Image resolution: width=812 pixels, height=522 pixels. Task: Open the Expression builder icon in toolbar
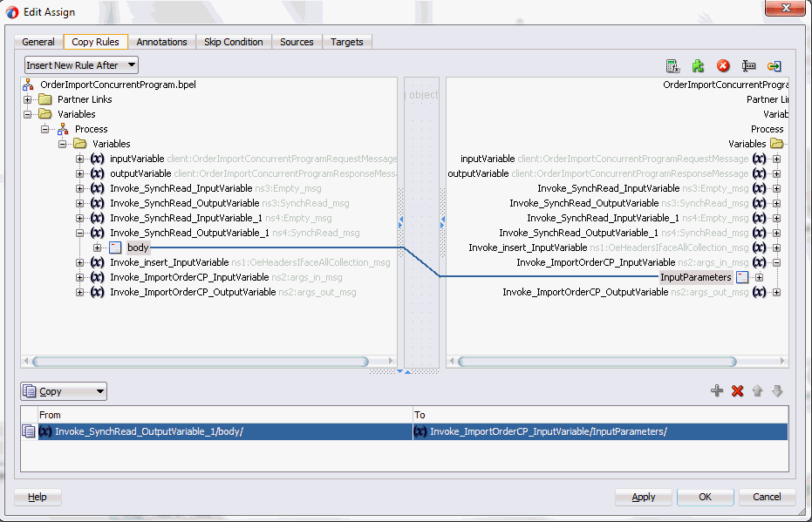click(672, 65)
